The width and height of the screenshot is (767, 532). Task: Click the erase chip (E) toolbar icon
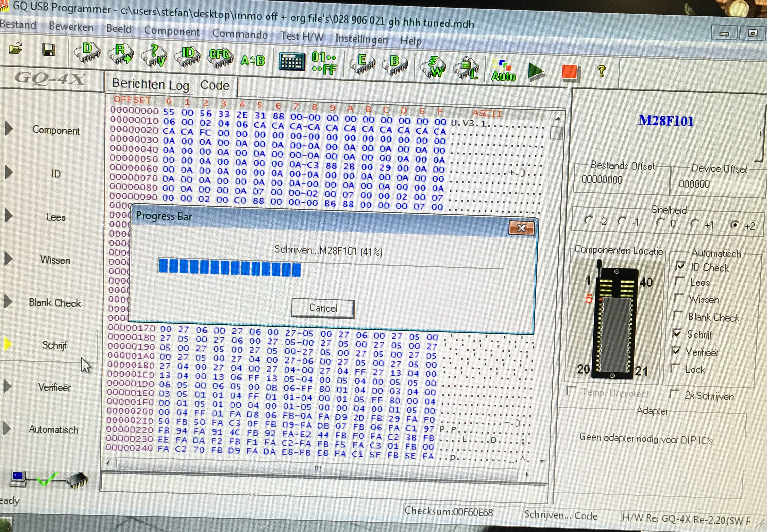coord(362,64)
